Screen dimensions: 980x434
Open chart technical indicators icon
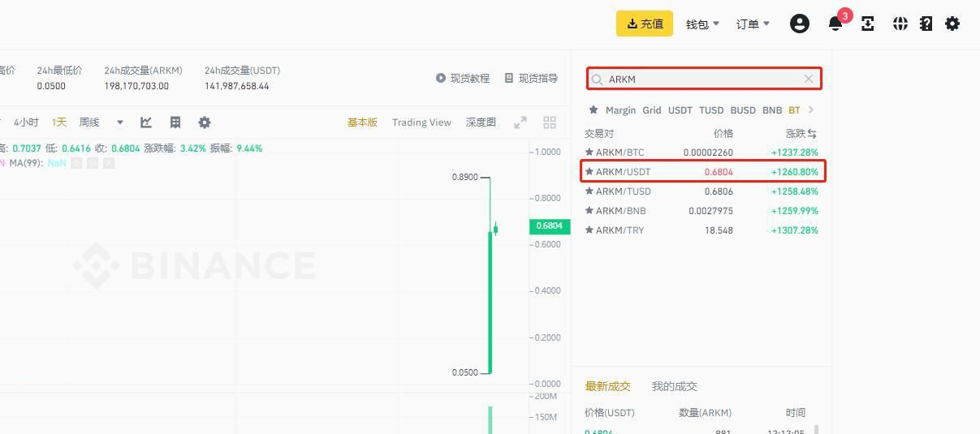tap(146, 122)
